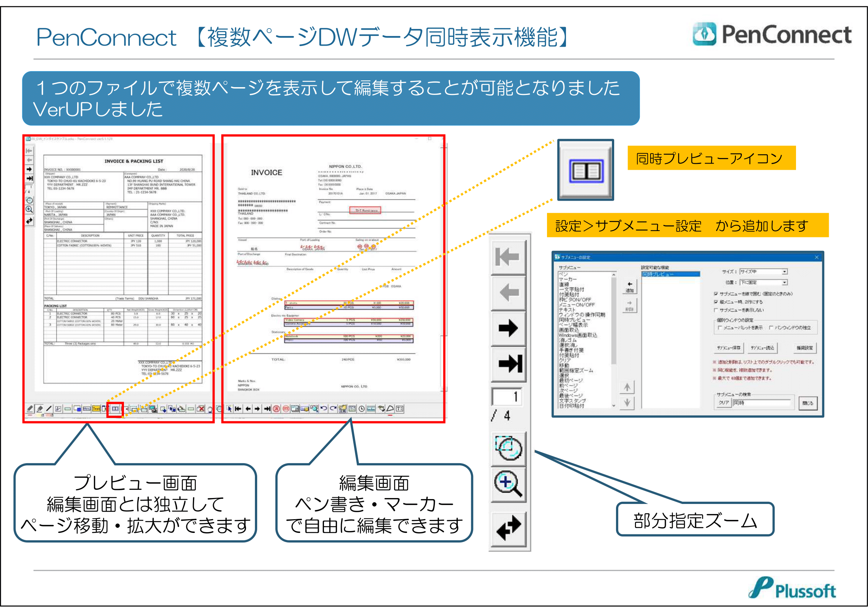
Task: Click the 閉じる button
Action: (809, 403)
